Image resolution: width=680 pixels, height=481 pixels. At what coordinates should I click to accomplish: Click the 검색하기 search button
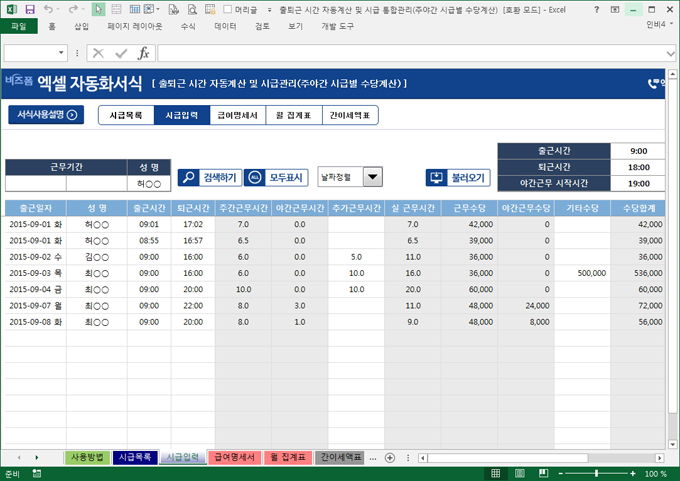coord(209,178)
